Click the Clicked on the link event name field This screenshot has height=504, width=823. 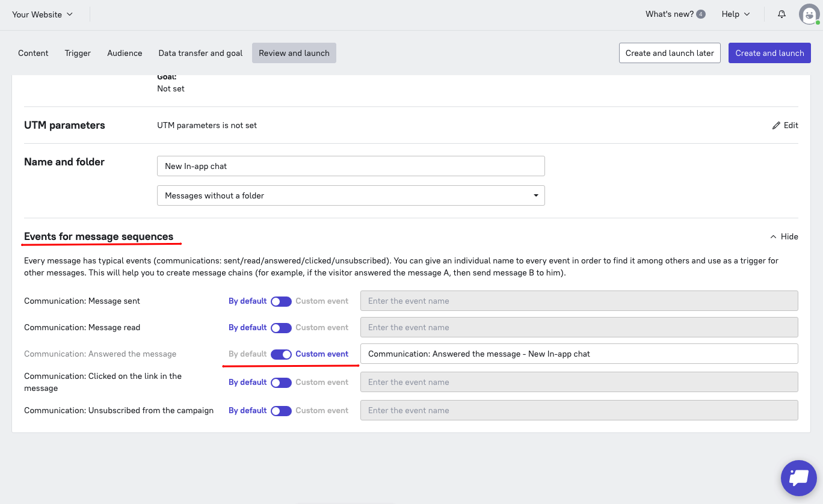coord(579,382)
